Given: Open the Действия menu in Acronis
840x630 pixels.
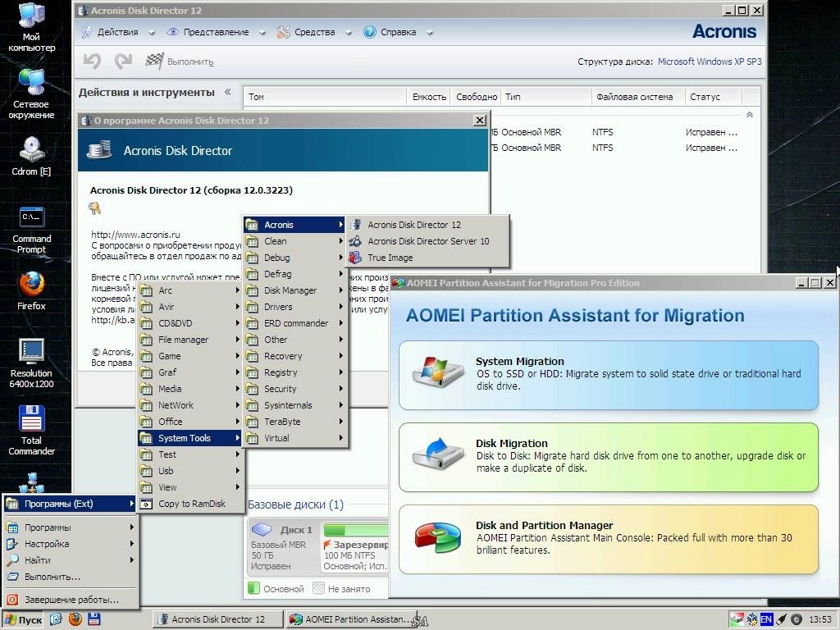Looking at the screenshot, I should 111,32.
